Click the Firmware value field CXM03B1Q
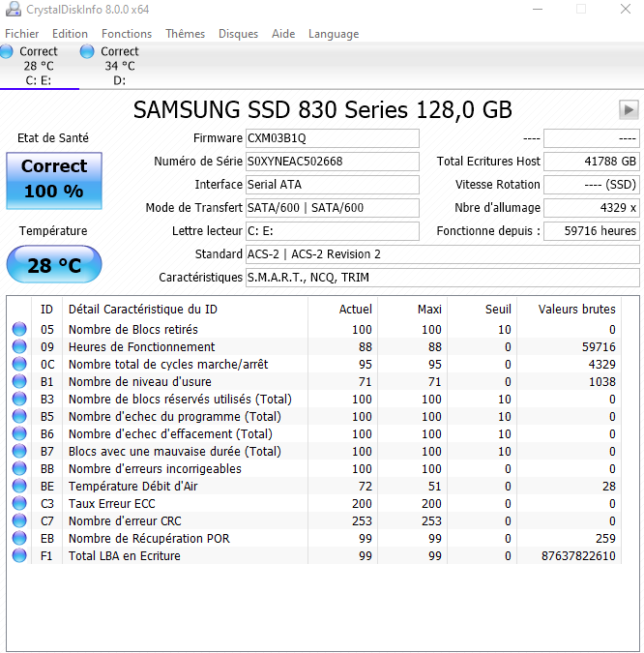644x653 pixels. [332, 138]
